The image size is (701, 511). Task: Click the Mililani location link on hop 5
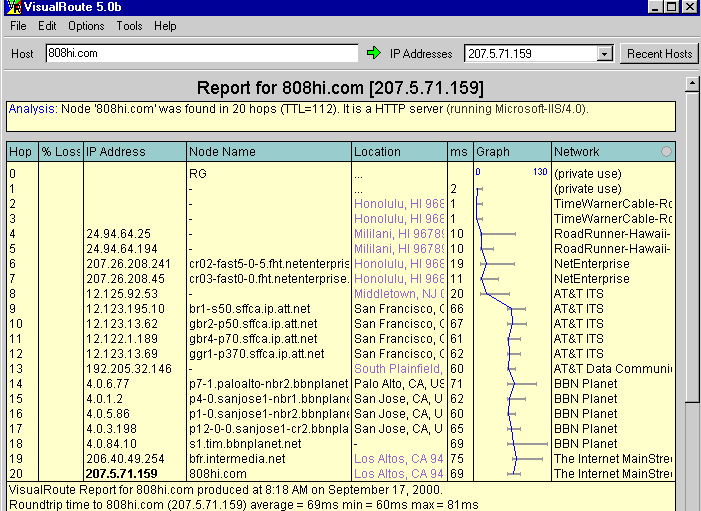(399, 249)
